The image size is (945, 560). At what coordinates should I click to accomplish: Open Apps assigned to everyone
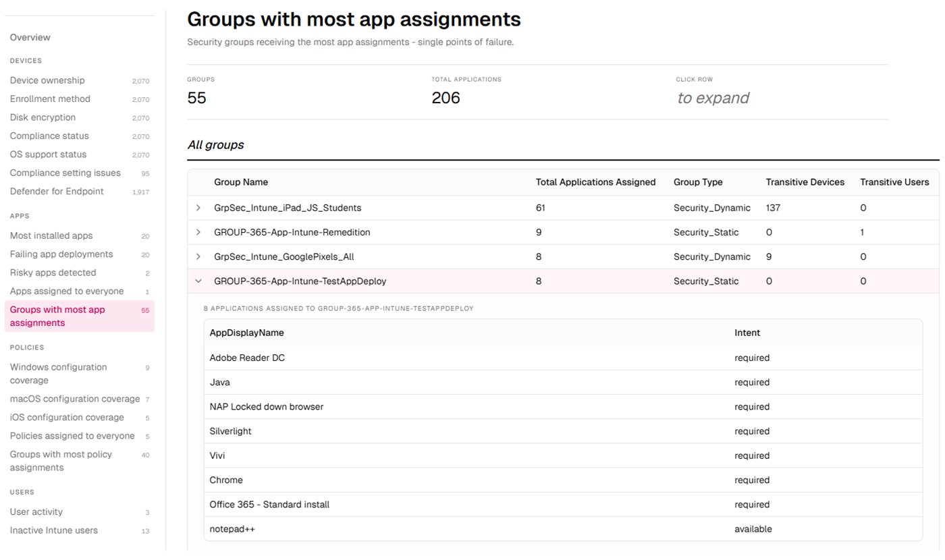pyautogui.click(x=80, y=291)
